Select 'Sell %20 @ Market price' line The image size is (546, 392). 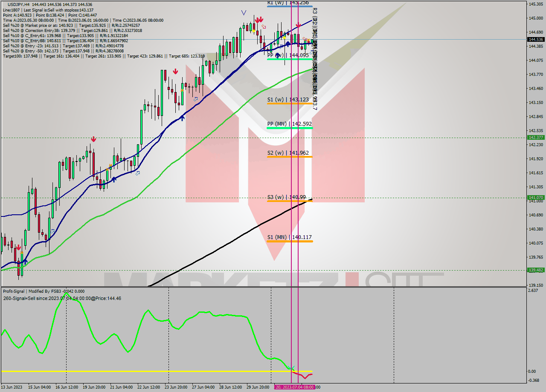pyautogui.click(x=71, y=25)
